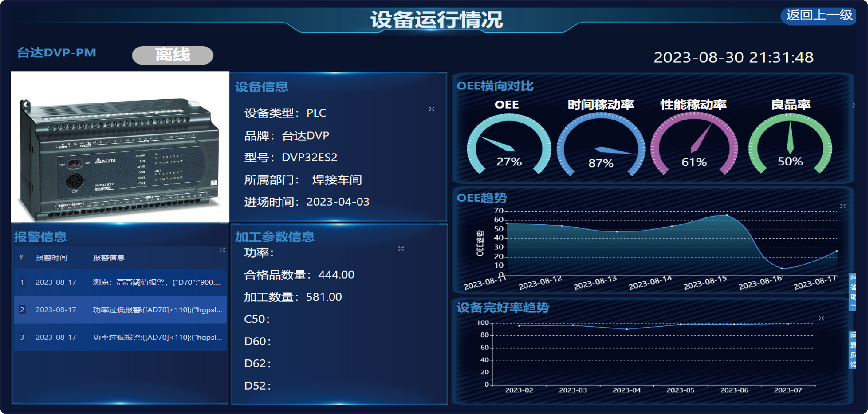The width and height of the screenshot is (868, 414).
Task: Click the 2023-08-30 21:31:48 timestamp
Action: [733, 57]
